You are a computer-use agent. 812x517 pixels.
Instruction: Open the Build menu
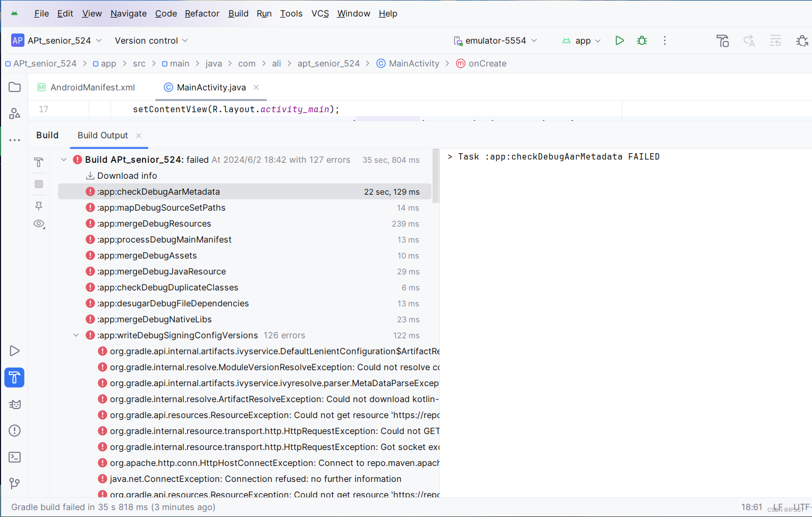pyautogui.click(x=239, y=13)
